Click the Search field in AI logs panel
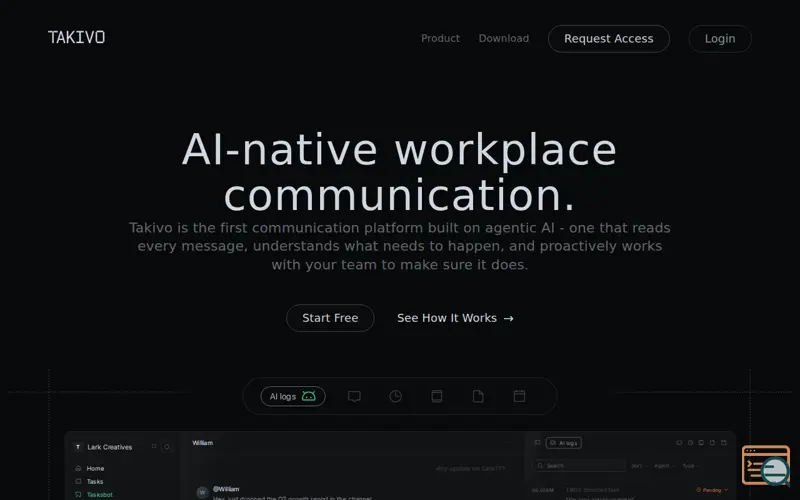Screen dimensions: 800x500 point(580,465)
